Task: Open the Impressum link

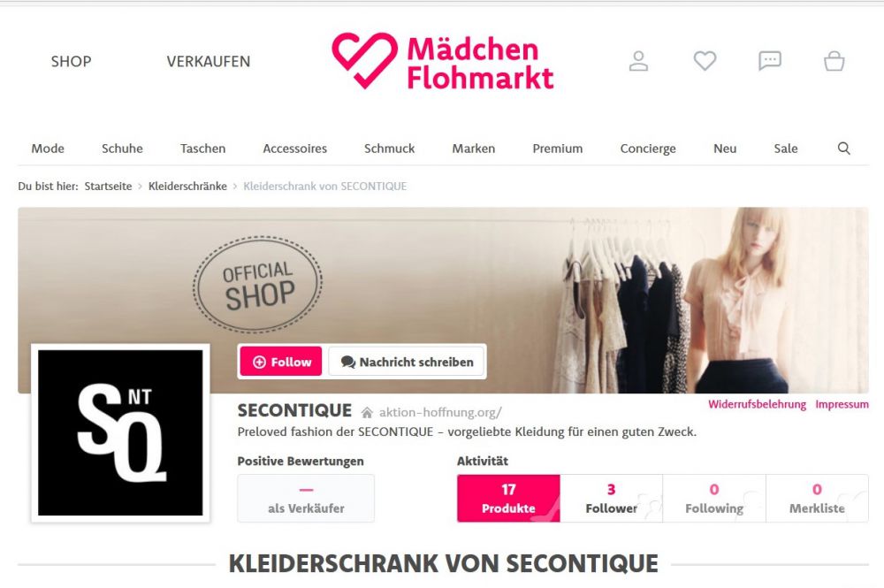Action: (x=842, y=404)
